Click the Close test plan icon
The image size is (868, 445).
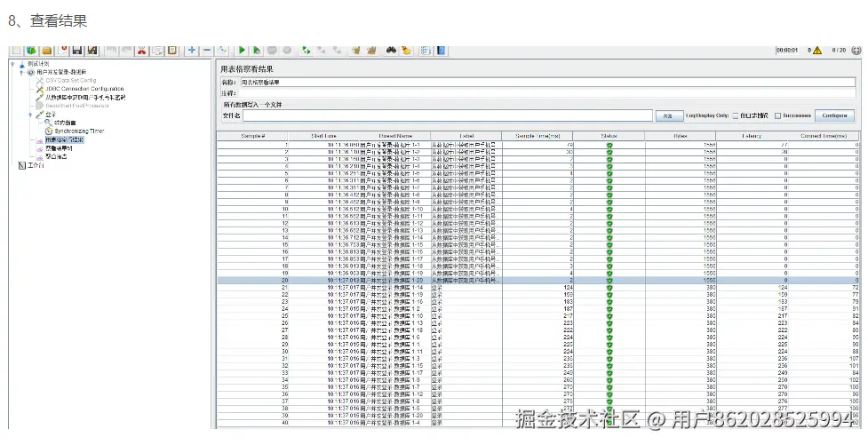62,51
